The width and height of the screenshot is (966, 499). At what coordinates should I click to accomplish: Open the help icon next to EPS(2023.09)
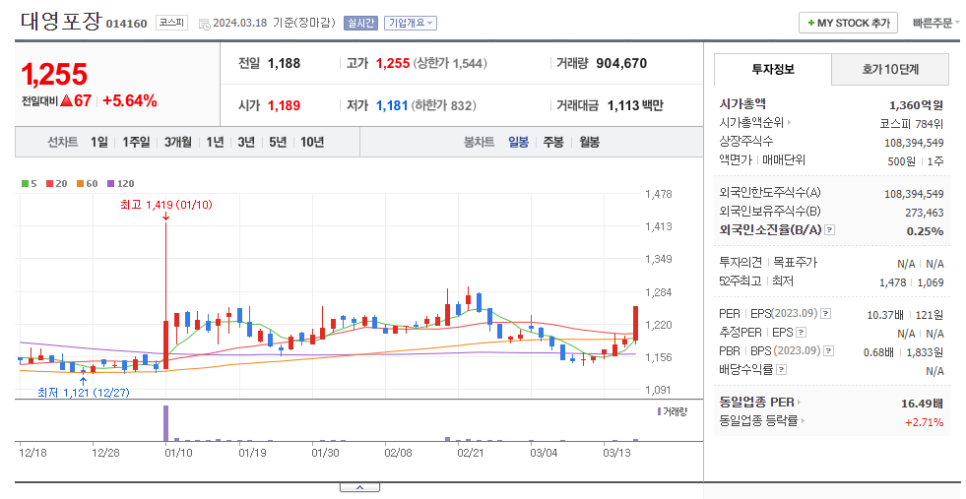point(826,314)
